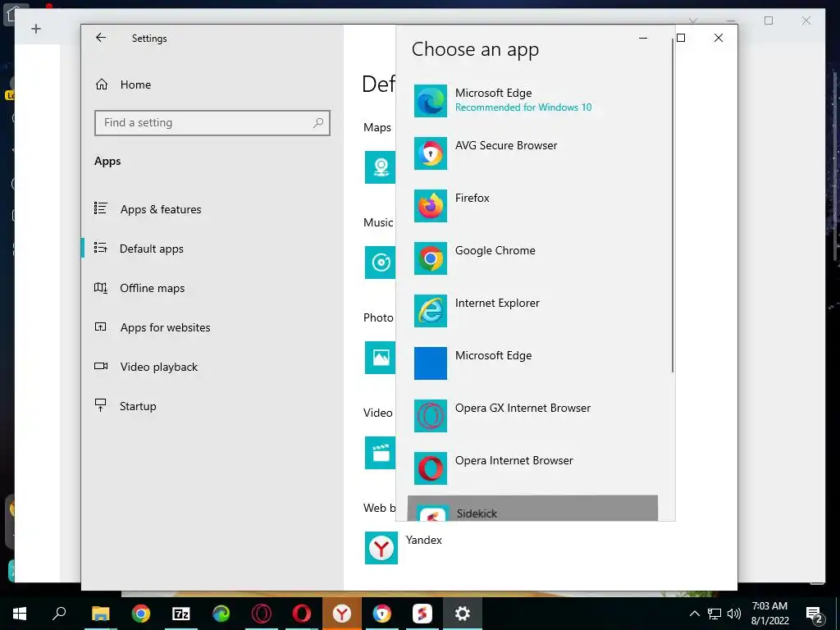Click new tab plus in background browser
Image resolution: width=840 pixels, height=630 pixels.
pyautogui.click(x=36, y=29)
